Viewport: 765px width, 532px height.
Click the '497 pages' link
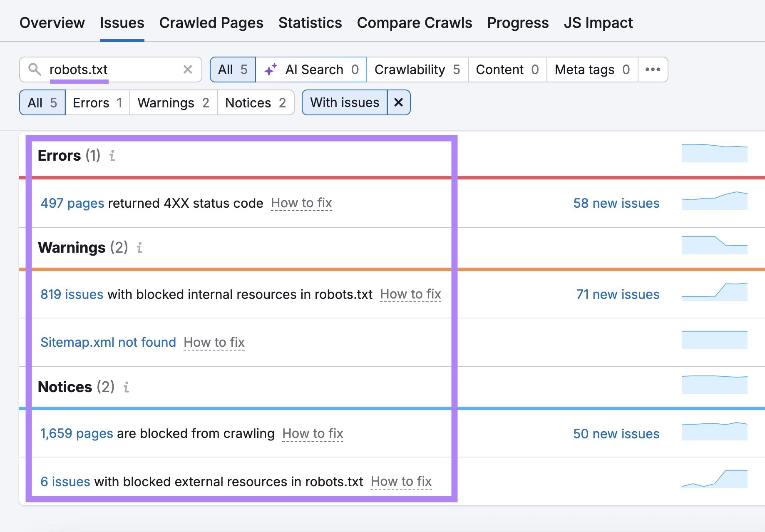tap(72, 203)
